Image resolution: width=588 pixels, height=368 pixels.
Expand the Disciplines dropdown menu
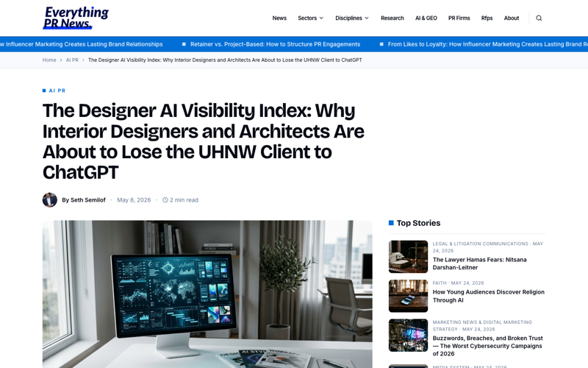click(x=352, y=18)
